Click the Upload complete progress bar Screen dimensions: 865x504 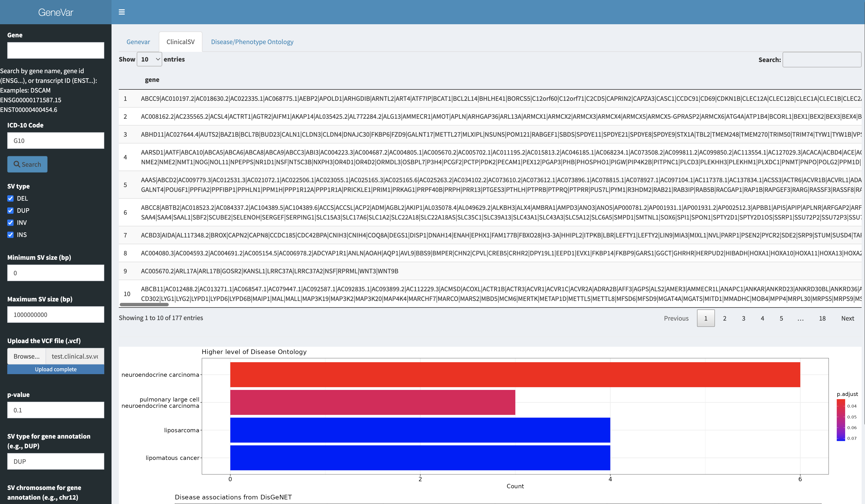pyautogui.click(x=56, y=369)
